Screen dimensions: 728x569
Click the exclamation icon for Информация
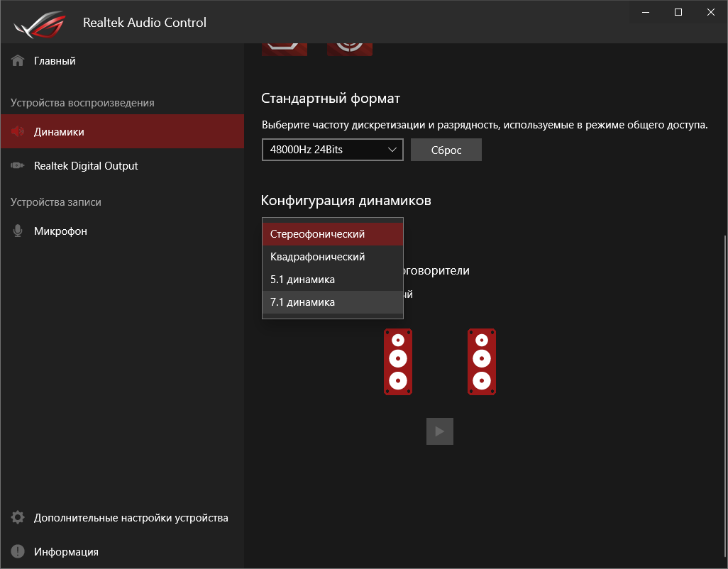[x=18, y=552]
